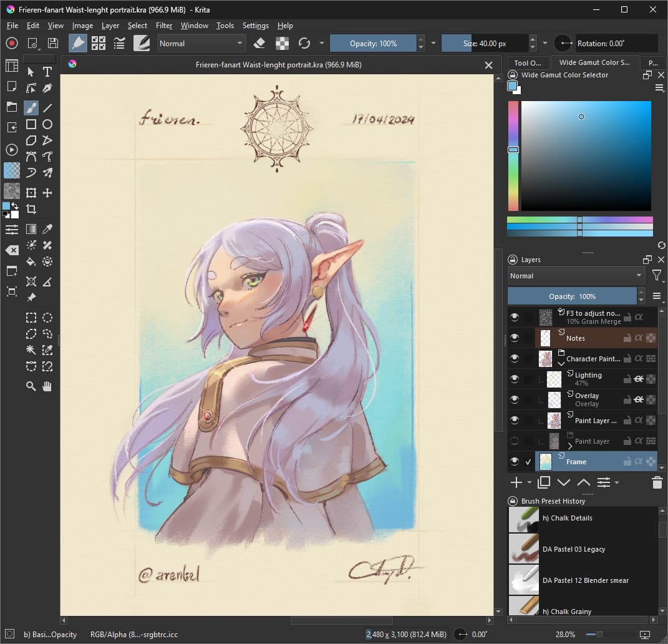Open the Filter menu
This screenshot has height=644, width=668.
pyautogui.click(x=164, y=26)
